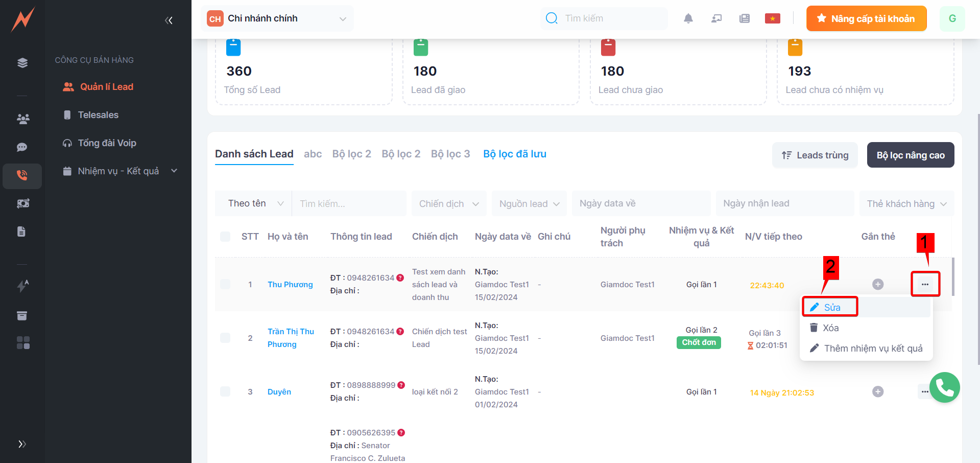The width and height of the screenshot is (980, 463).
Task: Open the chat bubble icon in left rail
Action: pos(22,147)
